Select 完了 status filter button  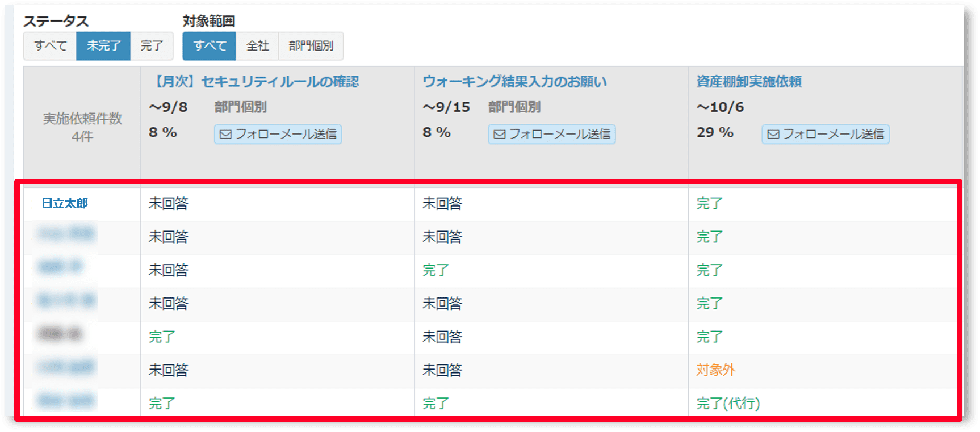152,46
